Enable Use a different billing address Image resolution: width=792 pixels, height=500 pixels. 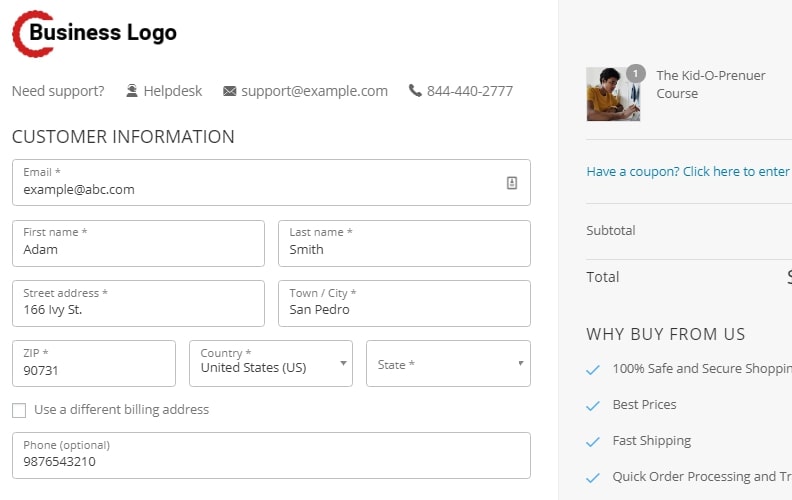[19, 410]
